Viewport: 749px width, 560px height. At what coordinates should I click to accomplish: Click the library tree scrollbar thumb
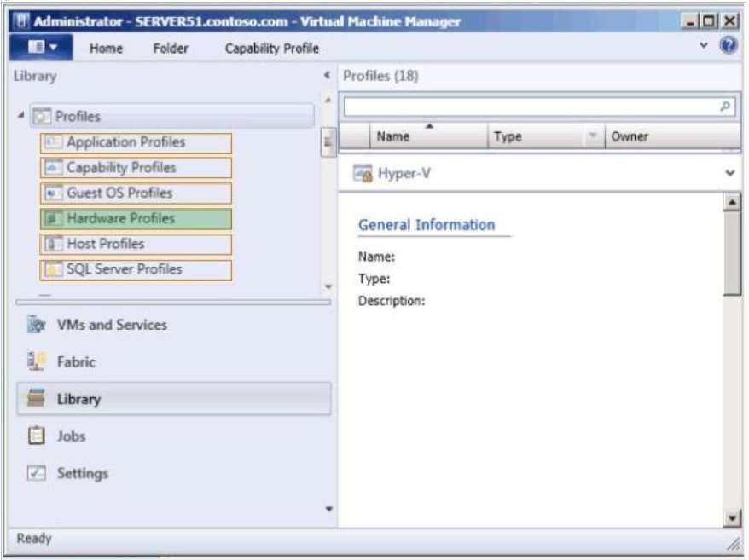(328, 142)
